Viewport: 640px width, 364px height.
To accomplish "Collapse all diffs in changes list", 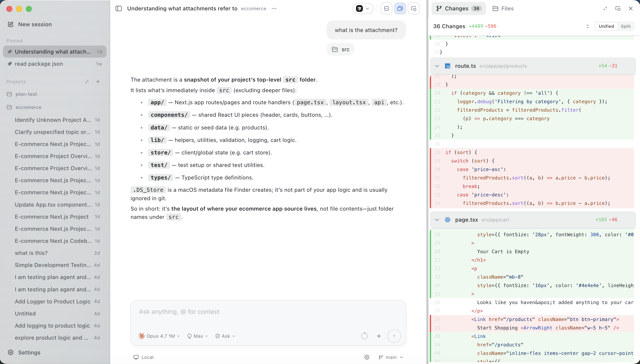I will point(587,26).
